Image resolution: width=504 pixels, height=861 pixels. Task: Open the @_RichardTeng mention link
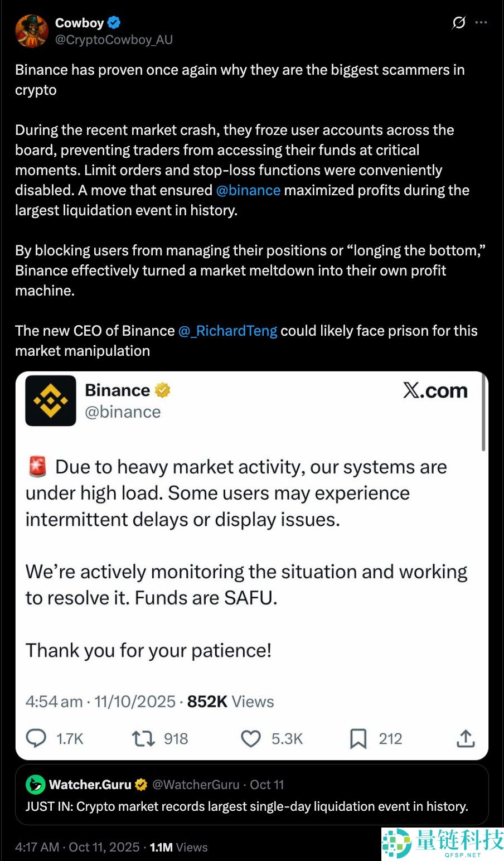[x=229, y=331]
